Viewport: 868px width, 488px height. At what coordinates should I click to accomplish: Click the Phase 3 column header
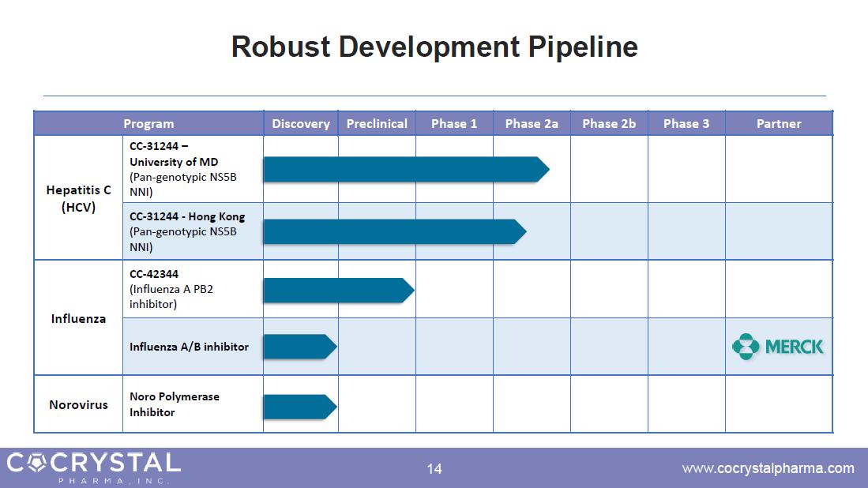686,123
